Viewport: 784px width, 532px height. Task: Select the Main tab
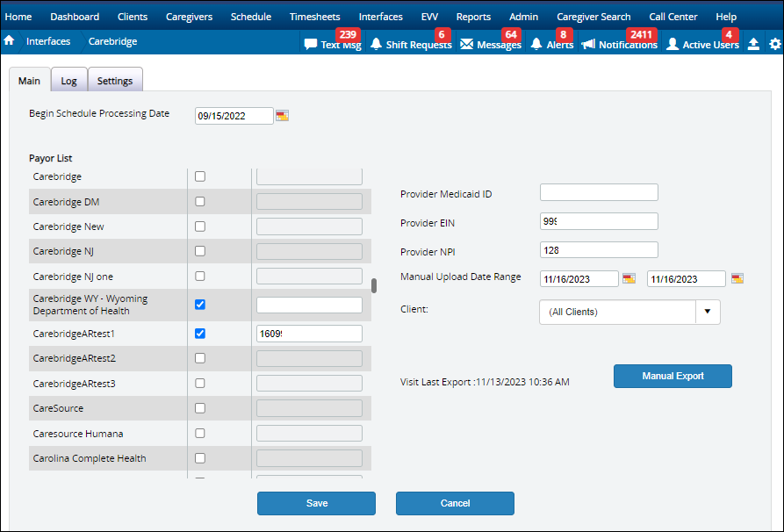tap(30, 81)
